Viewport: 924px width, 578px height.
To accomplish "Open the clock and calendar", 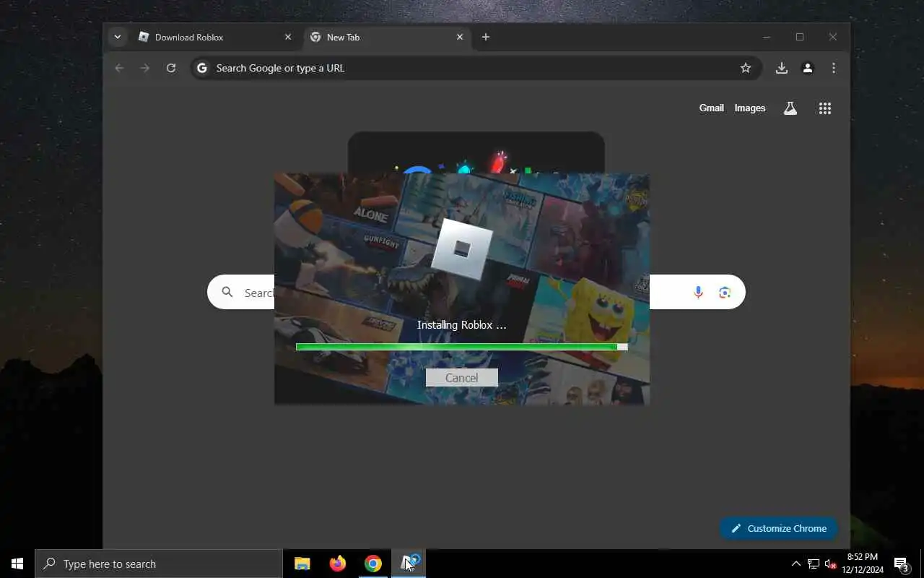I will pyautogui.click(x=863, y=564).
